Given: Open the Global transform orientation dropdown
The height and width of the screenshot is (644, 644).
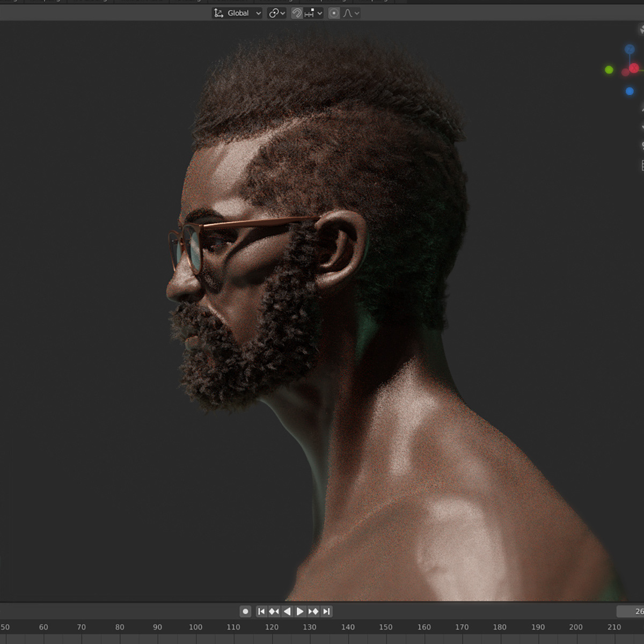Looking at the screenshot, I should click(x=237, y=13).
